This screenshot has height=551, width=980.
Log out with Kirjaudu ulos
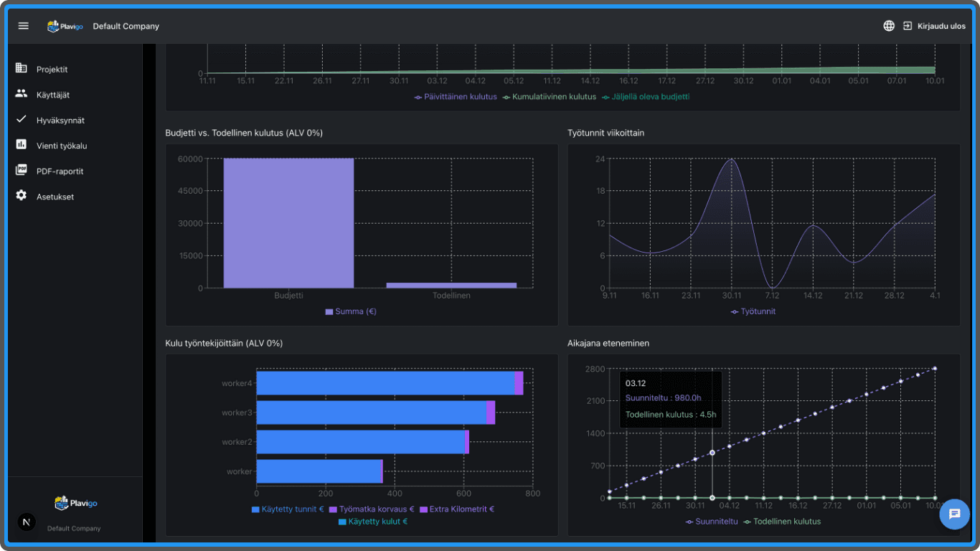(935, 26)
